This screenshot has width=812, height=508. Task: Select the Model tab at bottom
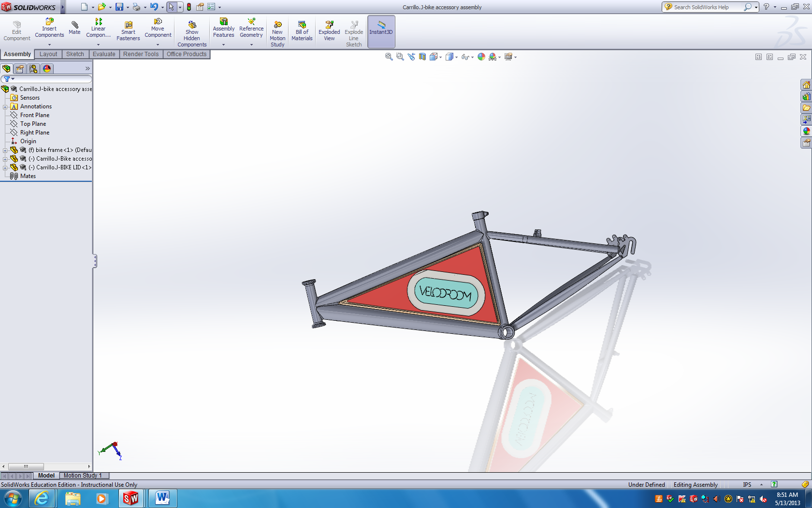click(x=46, y=476)
